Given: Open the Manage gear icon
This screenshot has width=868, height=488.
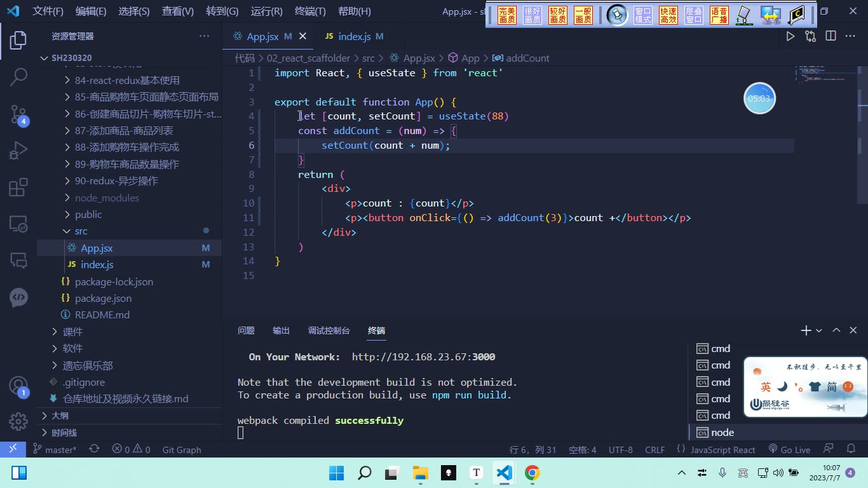Looking at the screenshot, I should click(18, 421).
